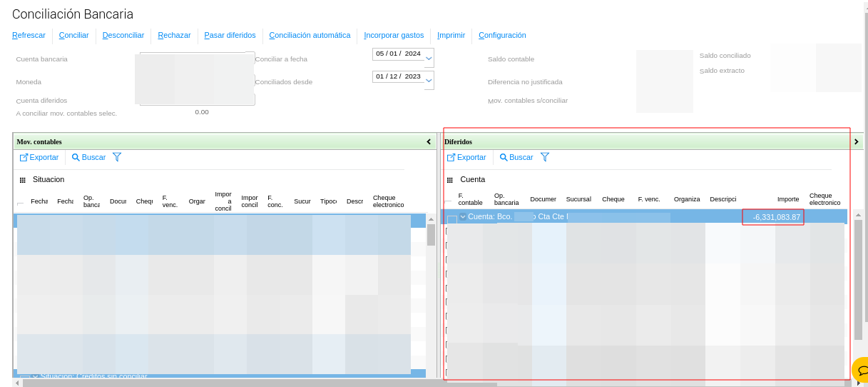Click Refrescar in the toolbar
868x387 pixels.
(29, 35)
